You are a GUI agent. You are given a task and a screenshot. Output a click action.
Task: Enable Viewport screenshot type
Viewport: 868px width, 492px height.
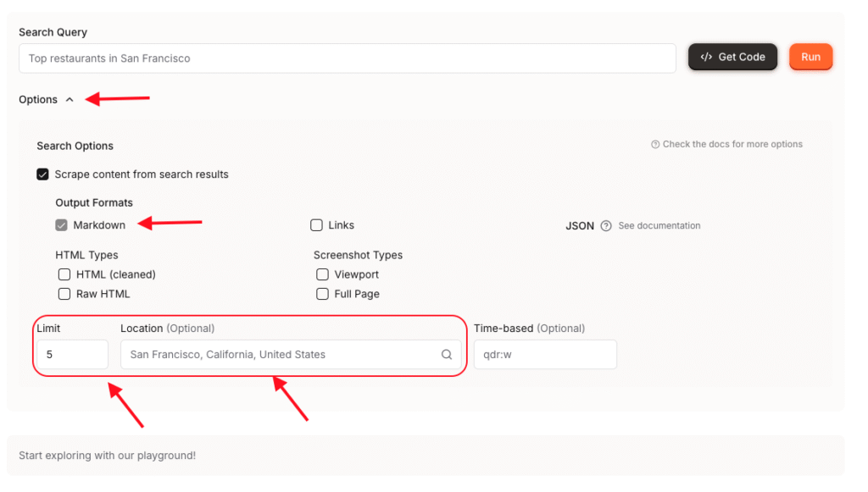click(322, 274)
